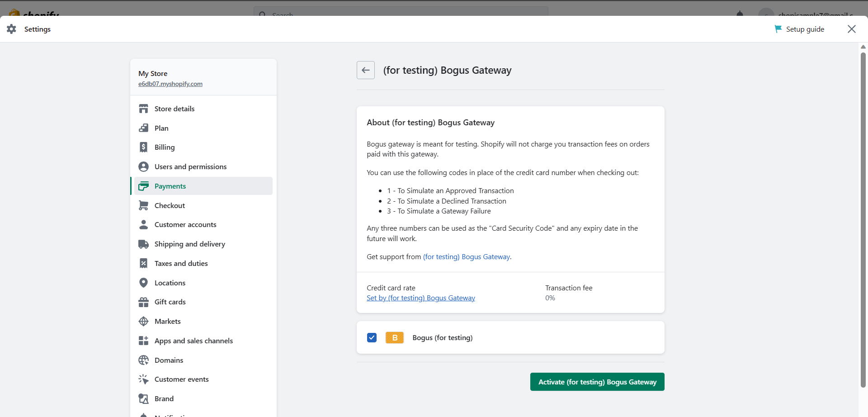Click '1 - To Simulate an Approved Transaction'

coord(450,190)
